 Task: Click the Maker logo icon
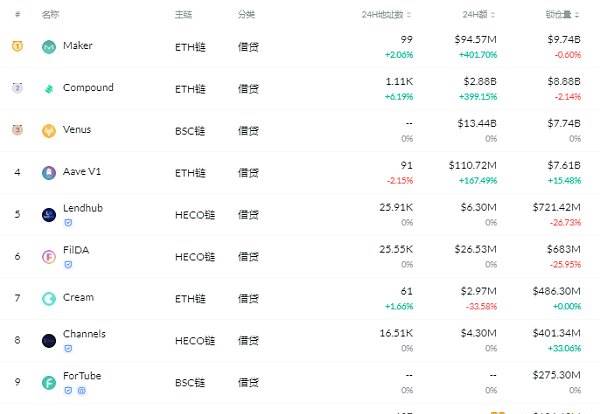[x=49, y=47]
